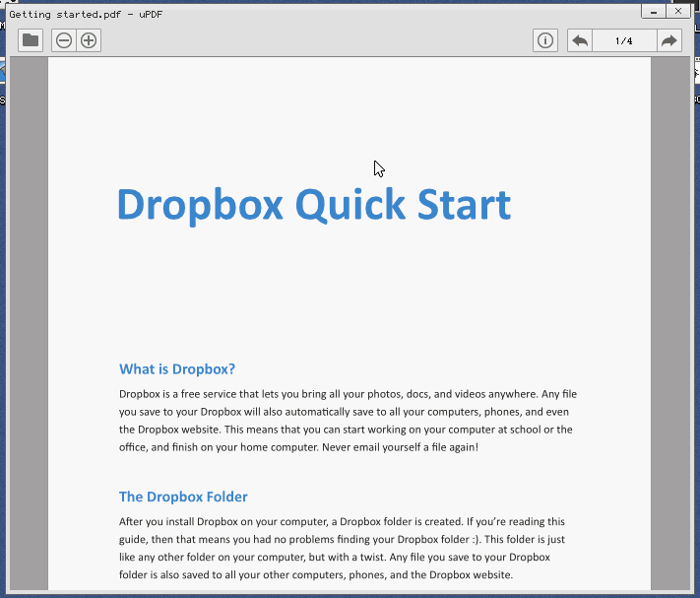Viewport: 700px width, 598px height.
Task: Close the uPDF window
Action: point(677,11)
